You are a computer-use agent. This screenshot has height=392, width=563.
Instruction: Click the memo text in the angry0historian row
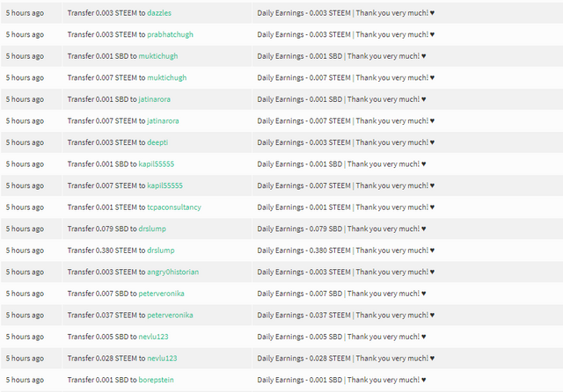point(346,272)
